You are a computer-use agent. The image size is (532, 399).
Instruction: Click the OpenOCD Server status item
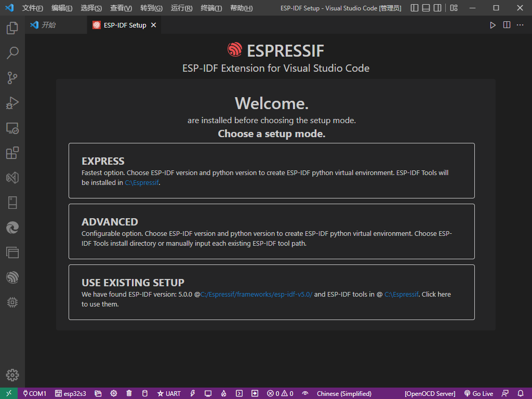click(x=430, y=394)
